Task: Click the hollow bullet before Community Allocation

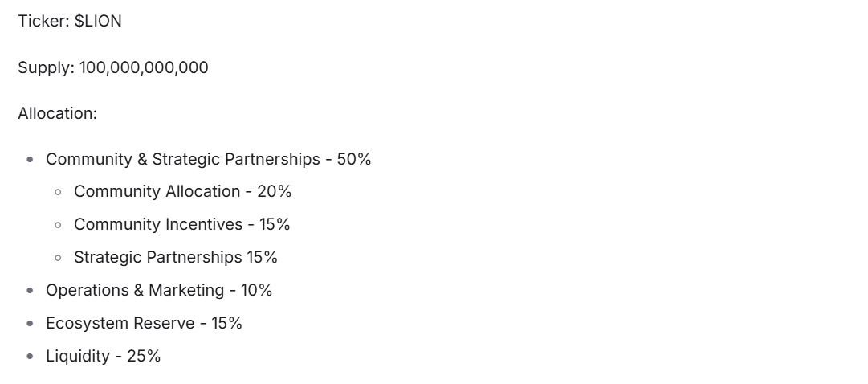Action: click(59, 192)
